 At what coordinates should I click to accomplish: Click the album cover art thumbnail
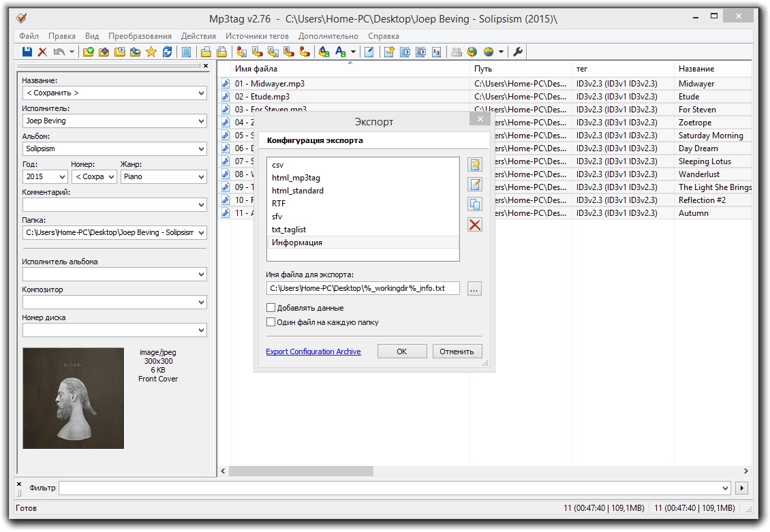(x=73, y=398)
